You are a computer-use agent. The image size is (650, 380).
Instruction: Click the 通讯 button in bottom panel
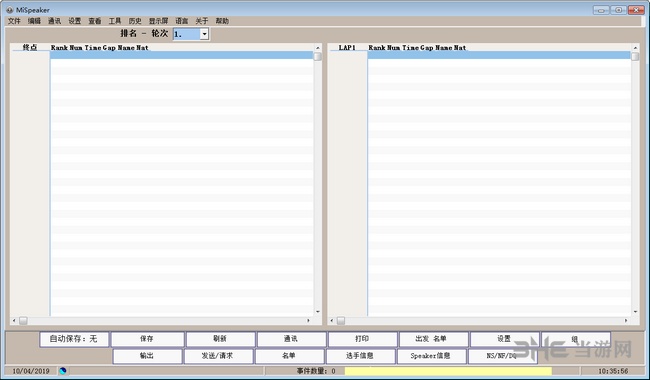[x=291, y=339]
